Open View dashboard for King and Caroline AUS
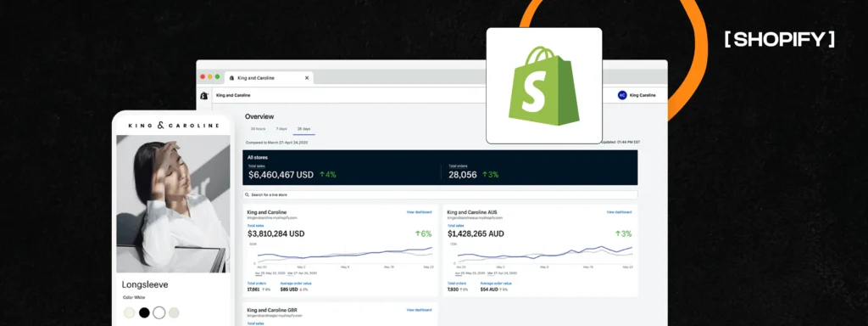 [x=619, y=211]
